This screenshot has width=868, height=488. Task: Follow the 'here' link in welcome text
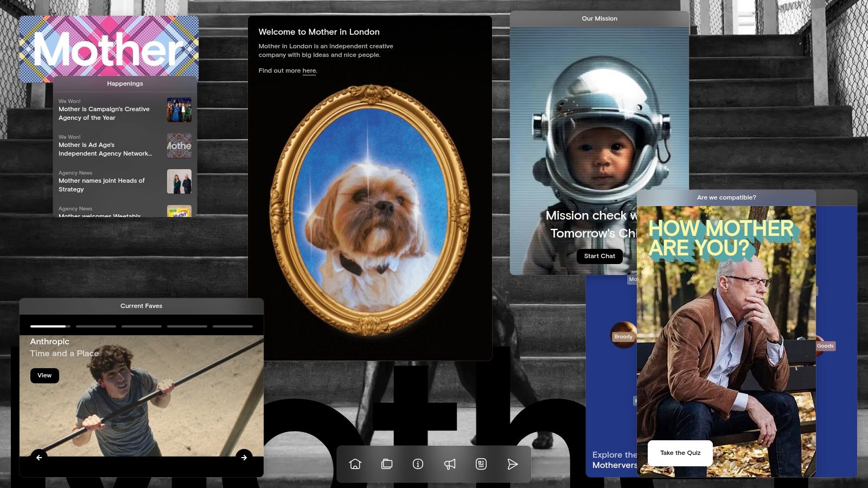tap(309, 71)
